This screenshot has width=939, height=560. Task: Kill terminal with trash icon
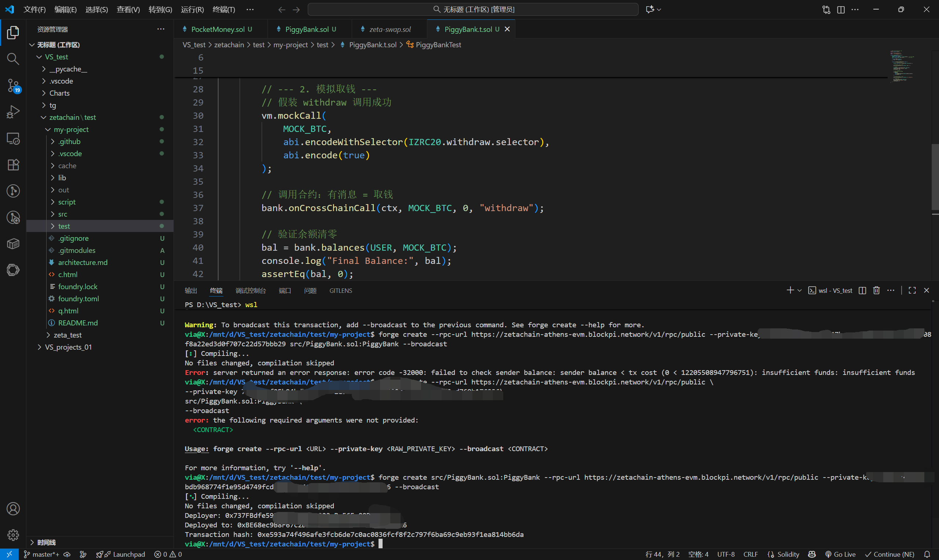point(877,290)
